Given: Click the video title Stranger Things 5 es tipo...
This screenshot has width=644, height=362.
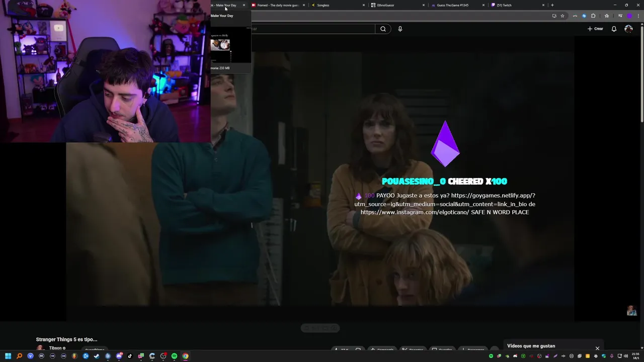Looking at the screenshot, I should [66, 339].
